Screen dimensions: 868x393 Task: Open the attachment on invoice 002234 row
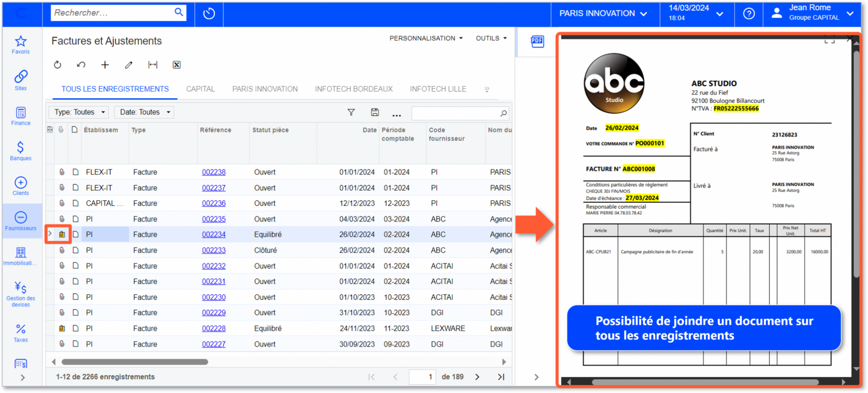62,234
